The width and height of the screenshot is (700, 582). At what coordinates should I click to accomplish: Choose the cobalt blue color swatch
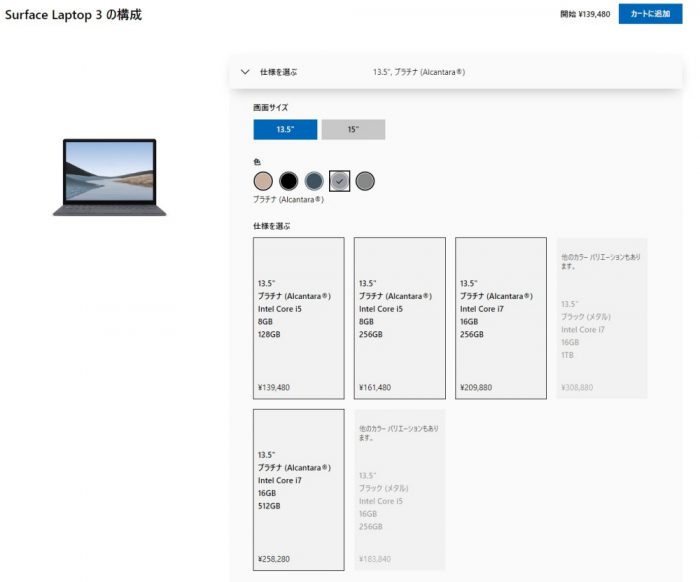[314, 181]
